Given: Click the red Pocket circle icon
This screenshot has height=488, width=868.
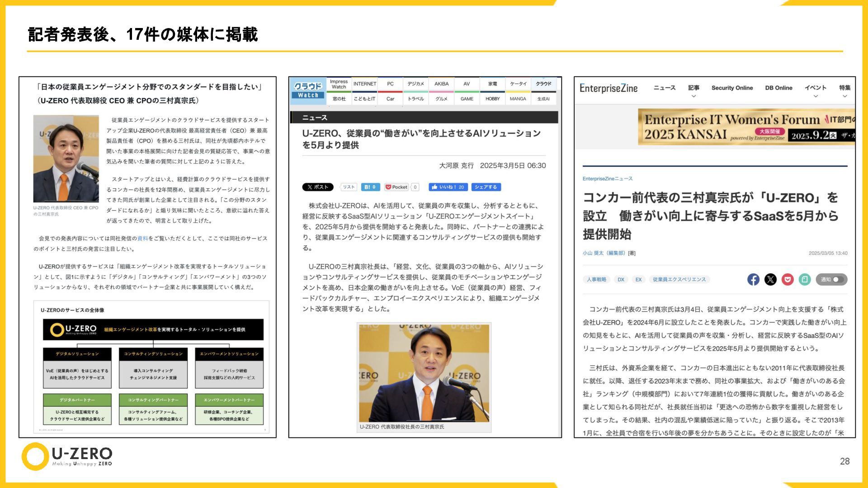Looking at the screenshot, I should [x=788, y=279].
